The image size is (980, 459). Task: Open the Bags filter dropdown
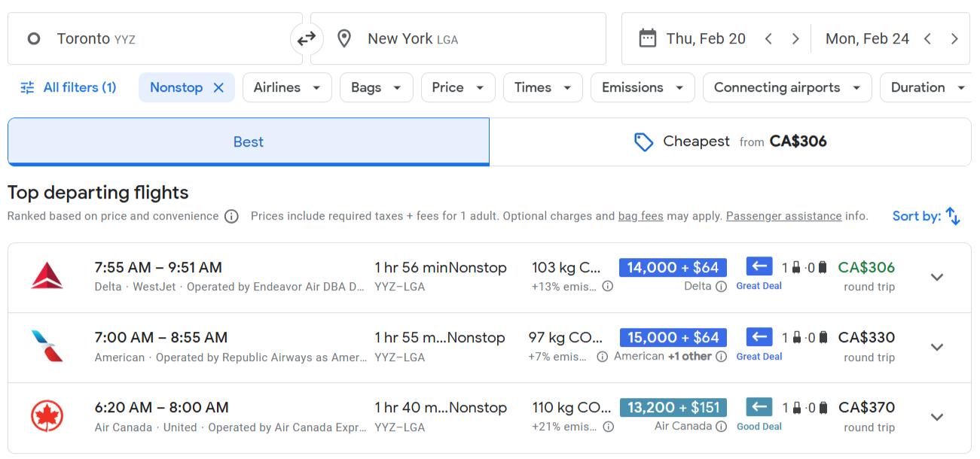point(375,88)
